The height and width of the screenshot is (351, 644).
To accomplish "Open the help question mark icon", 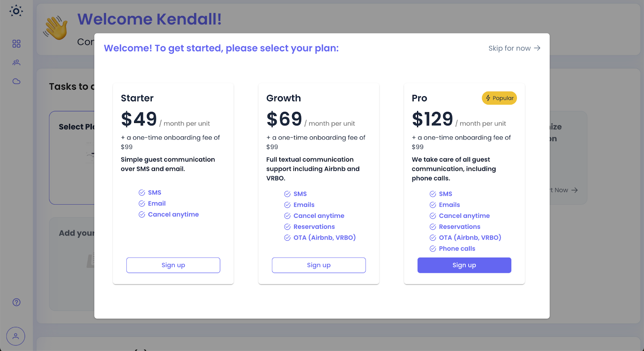I will coord(17,302).
